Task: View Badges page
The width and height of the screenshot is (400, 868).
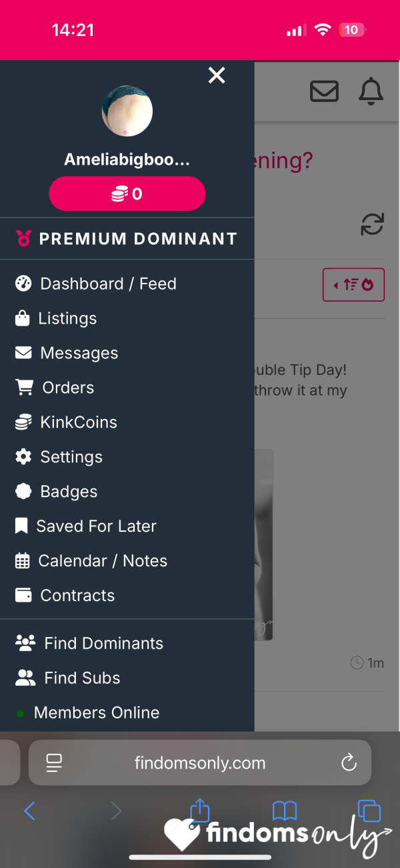Action: click(56, 492)
